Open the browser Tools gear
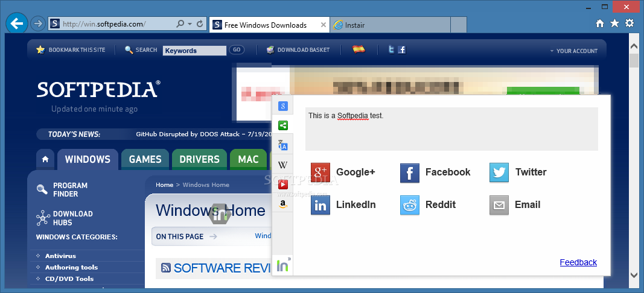Image resolution: width=644 pixels, height=293 pixels. (630, 24)
